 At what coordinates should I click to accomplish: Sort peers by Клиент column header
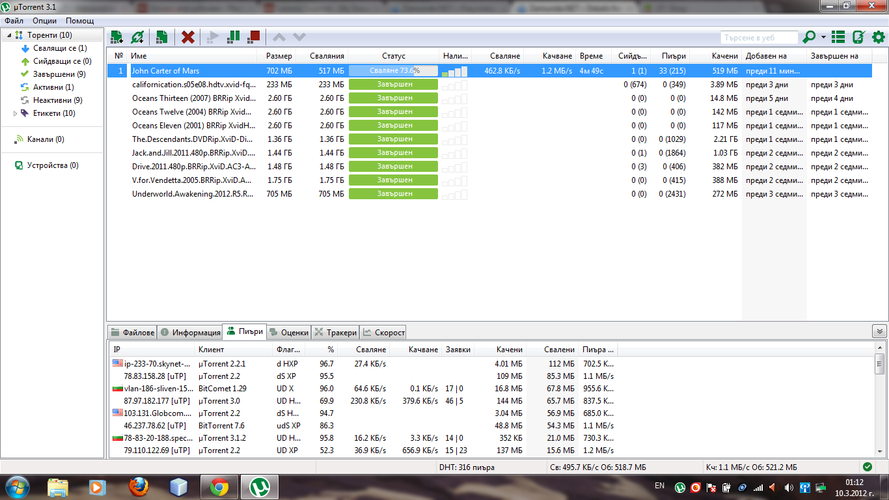coord(234,349)
